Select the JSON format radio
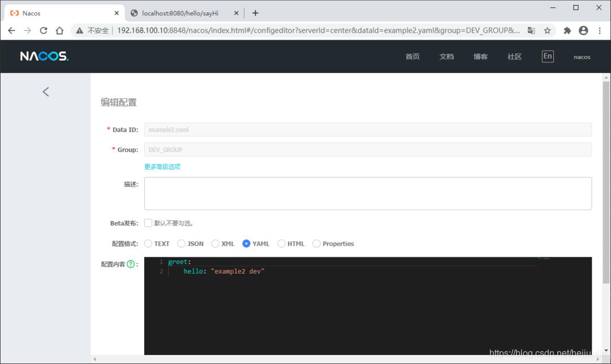611x364 pixels. tap(181, 244)
